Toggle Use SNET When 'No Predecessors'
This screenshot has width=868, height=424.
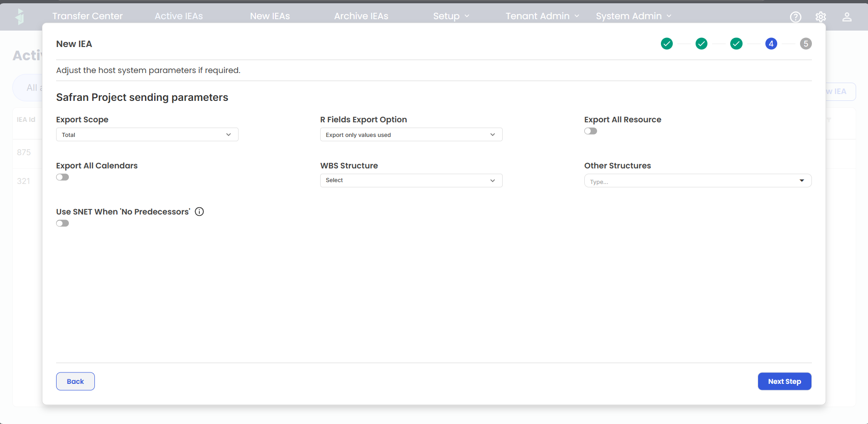coord(62,223)
